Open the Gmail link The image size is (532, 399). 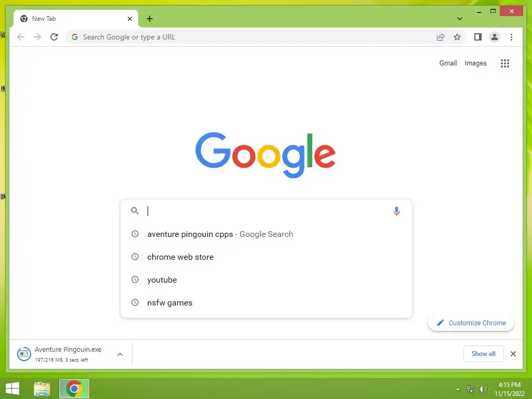click(448, 63)
